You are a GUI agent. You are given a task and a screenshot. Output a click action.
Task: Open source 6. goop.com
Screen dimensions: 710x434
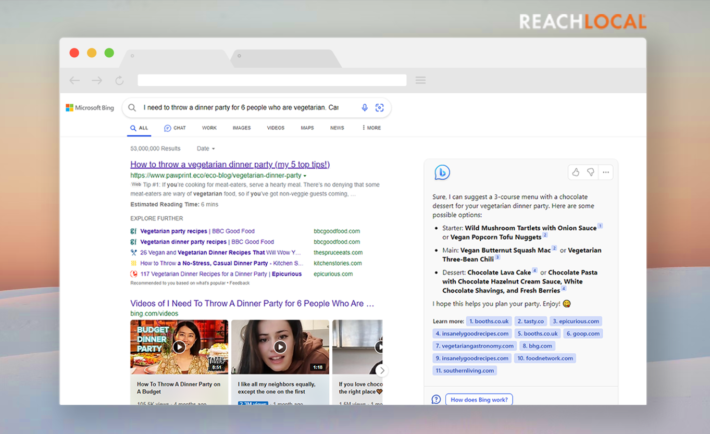pyautogui.click(x=583, y=333)
